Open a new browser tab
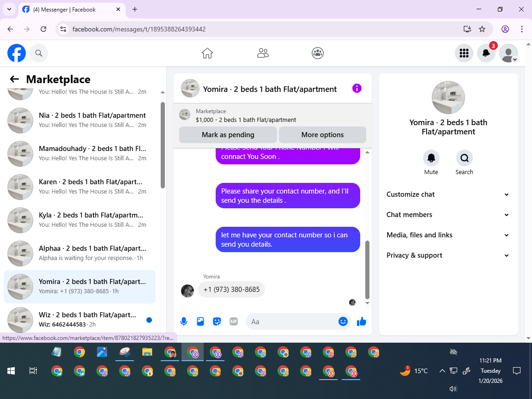Image resolution: width=532 pixels, height=399 pixels. pos(135,10)
